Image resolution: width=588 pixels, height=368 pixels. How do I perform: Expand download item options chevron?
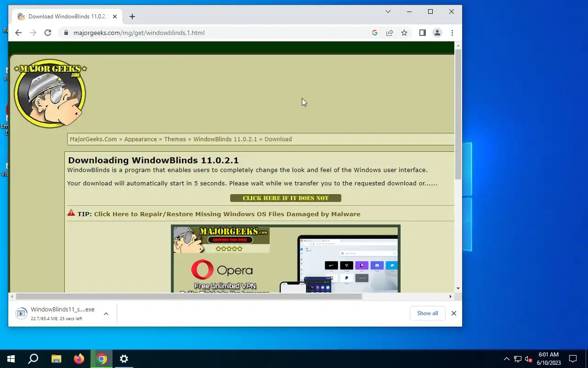(106, 313)
